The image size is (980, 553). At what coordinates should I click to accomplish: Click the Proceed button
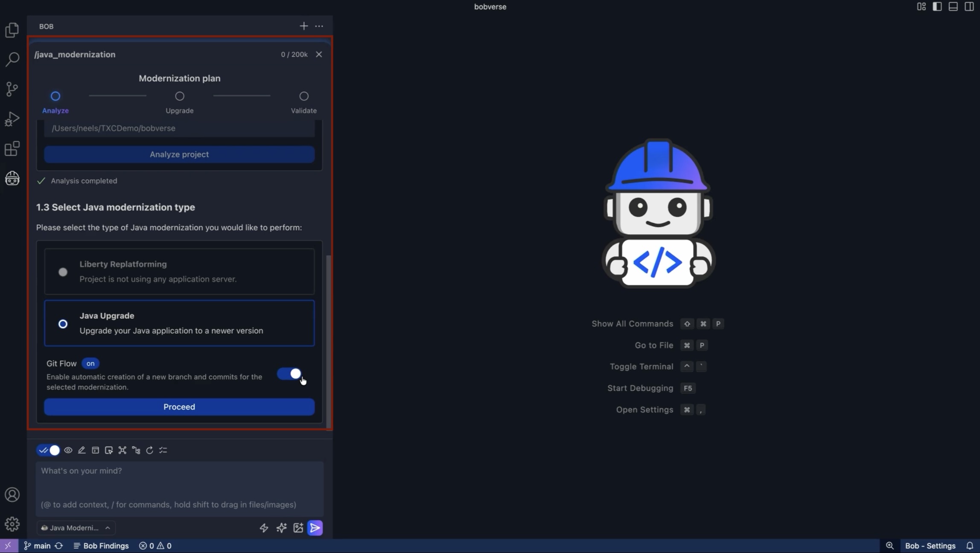[x=179, y=407]
